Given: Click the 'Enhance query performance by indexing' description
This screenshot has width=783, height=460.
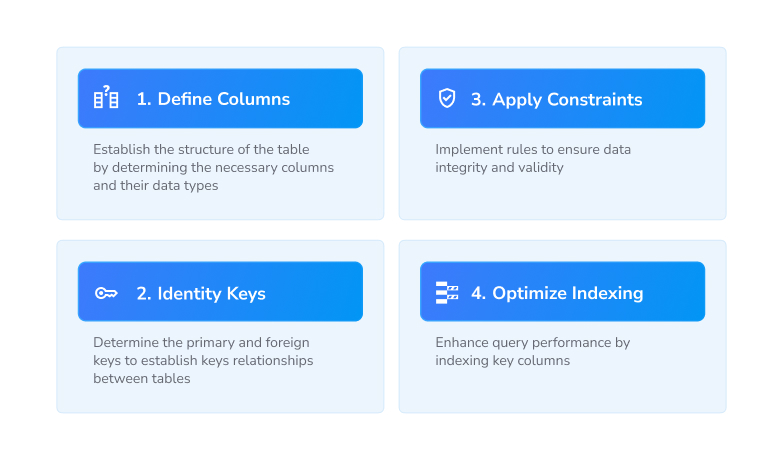Looking at the screenshot, I should coord(532,352).
